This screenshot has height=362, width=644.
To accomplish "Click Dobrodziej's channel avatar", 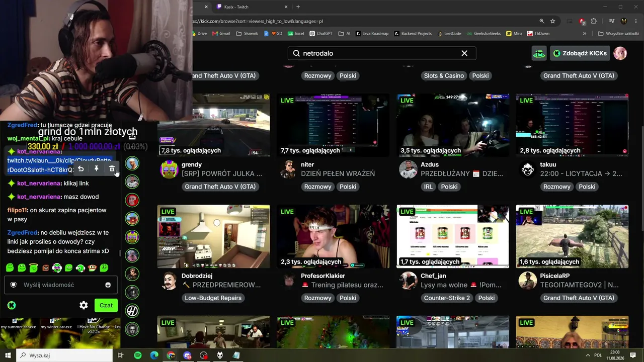I will click(170, 281).
